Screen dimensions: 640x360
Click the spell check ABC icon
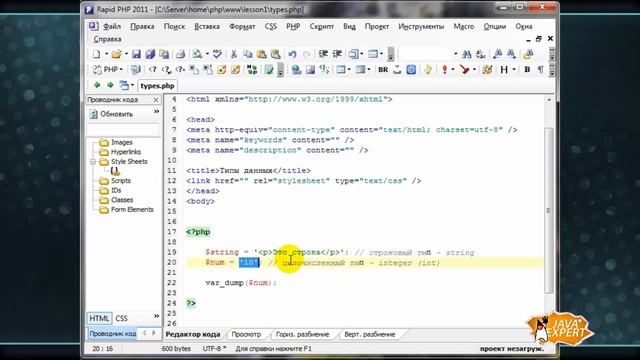click(x=218, y=54)
